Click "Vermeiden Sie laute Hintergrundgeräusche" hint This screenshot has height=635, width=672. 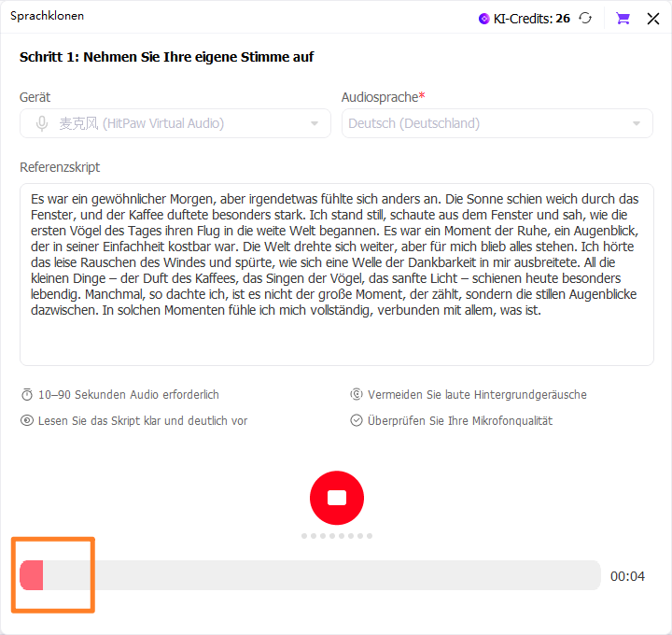(477, 394)
